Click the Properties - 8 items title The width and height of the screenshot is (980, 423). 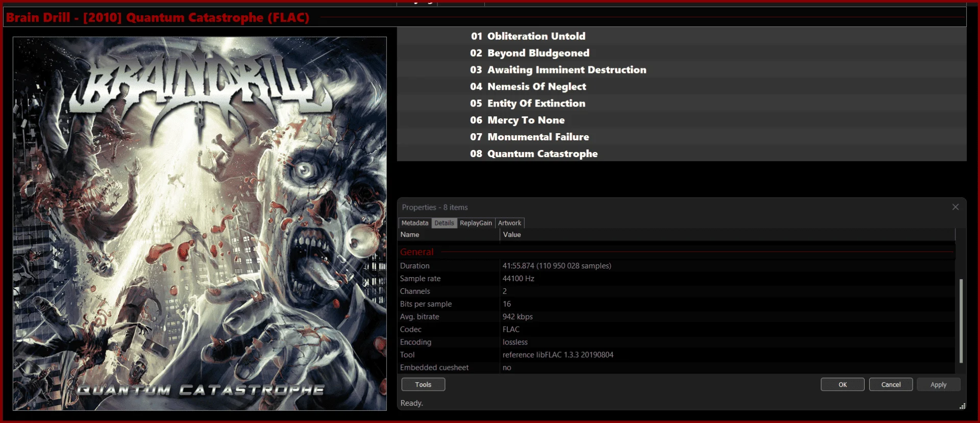434,207
